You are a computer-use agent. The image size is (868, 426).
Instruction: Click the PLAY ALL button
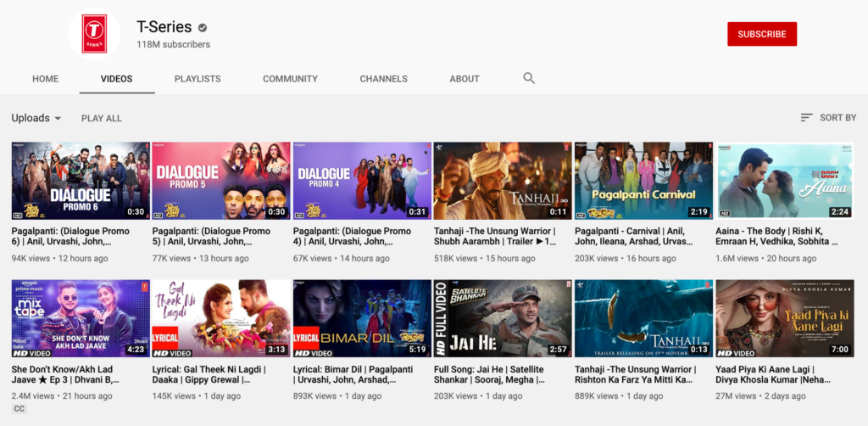[102, 118]
